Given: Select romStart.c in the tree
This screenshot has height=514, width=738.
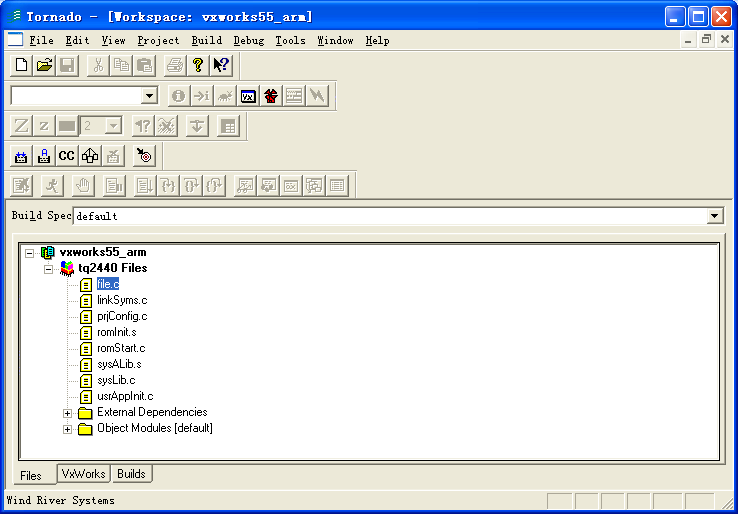Looking at the screenshot, I should point(121,348).
